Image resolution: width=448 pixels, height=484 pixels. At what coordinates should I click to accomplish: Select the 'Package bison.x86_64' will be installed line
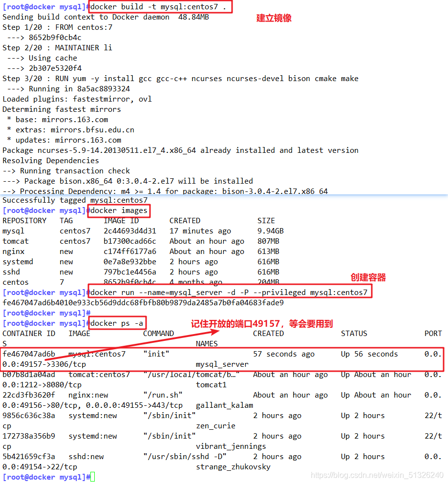tap(139, 181)
